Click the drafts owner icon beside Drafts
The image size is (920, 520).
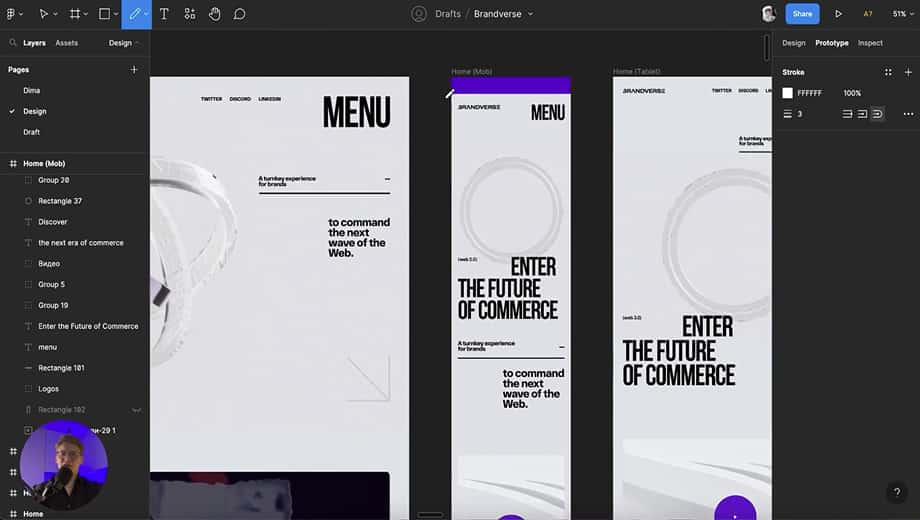click(418, 13)
